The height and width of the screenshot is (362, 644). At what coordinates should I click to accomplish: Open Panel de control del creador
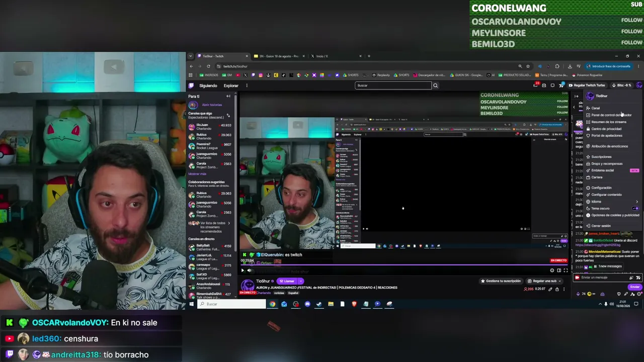(611, 115)
